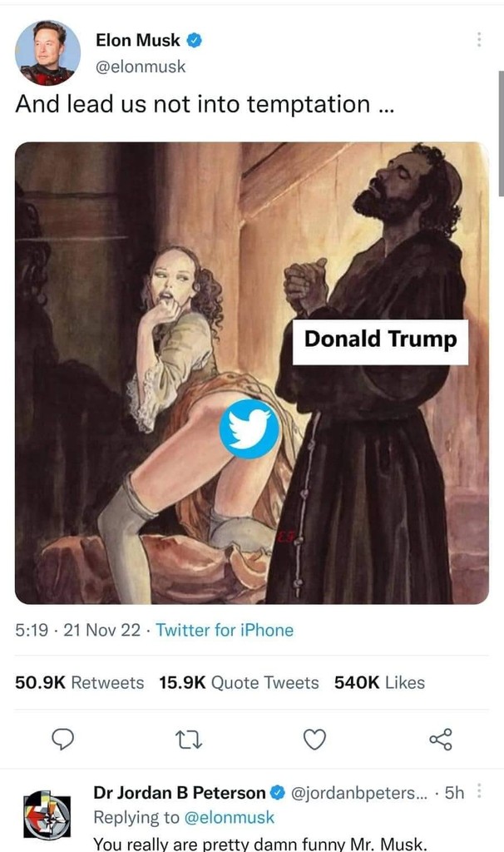View the 15.9K Quote Tweets list
This screenshot has height=852, width=504.
click(x=239, y=683)
